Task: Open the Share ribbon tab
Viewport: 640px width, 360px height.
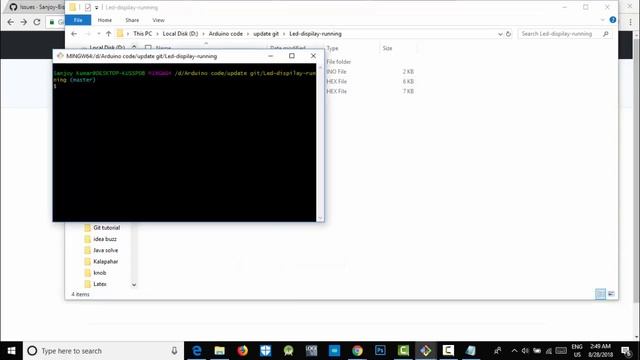Action: point(132,20)
